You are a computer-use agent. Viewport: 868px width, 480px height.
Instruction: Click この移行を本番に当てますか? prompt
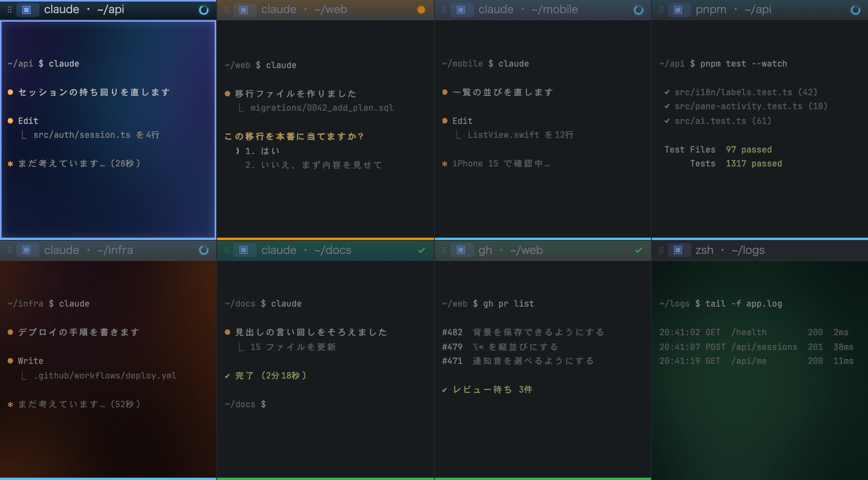[x=294, y=136]
